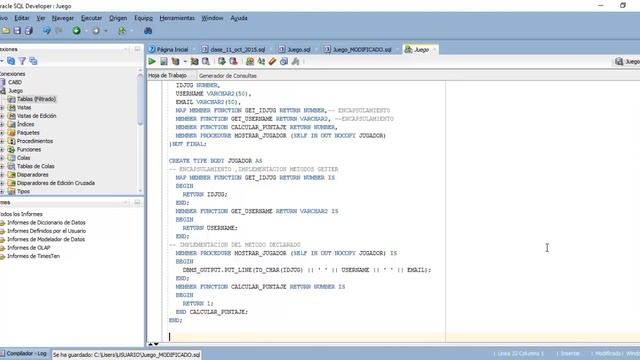Viewport: 640px width, 360px height.
Task: Click the Schema Browser icon in Connections panel
Action: [x=33, y=61]
